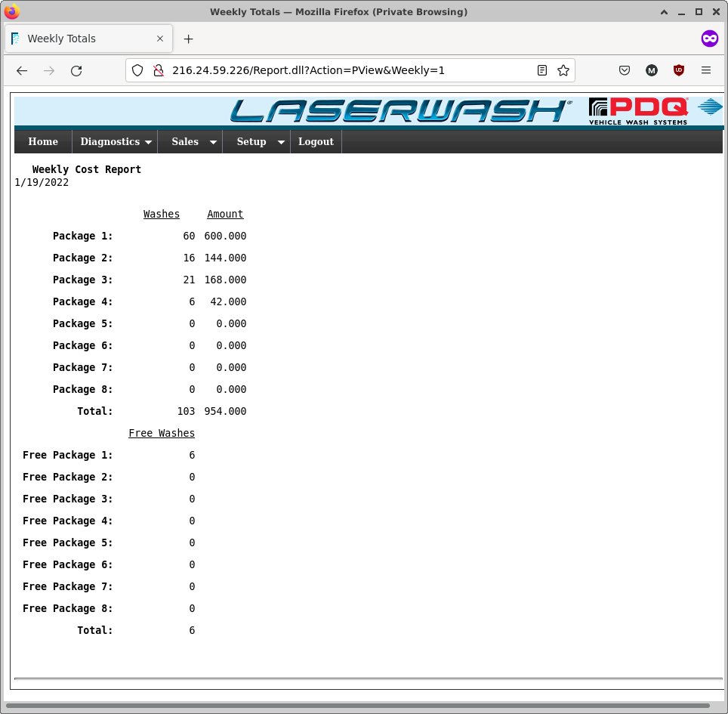
Task: Open the Pocket save icon
Action: pos(625,70)
